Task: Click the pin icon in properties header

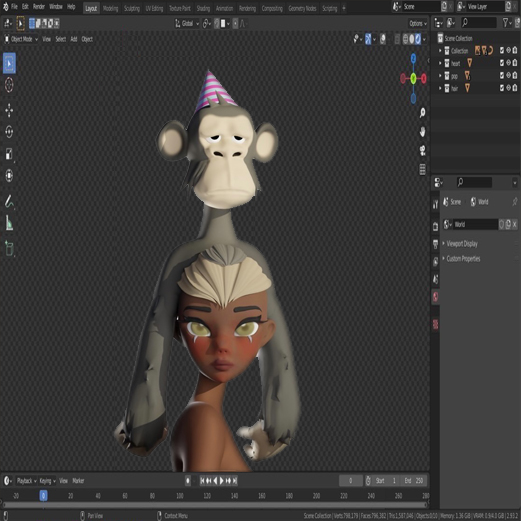Action: click(515, 202)
